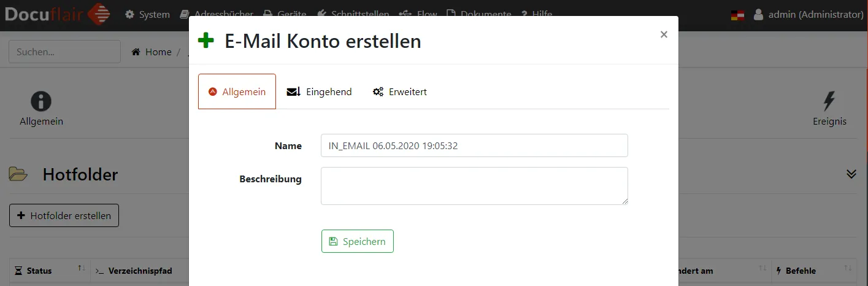Click the Hotfolder open folder icon

tap(18, 175)
